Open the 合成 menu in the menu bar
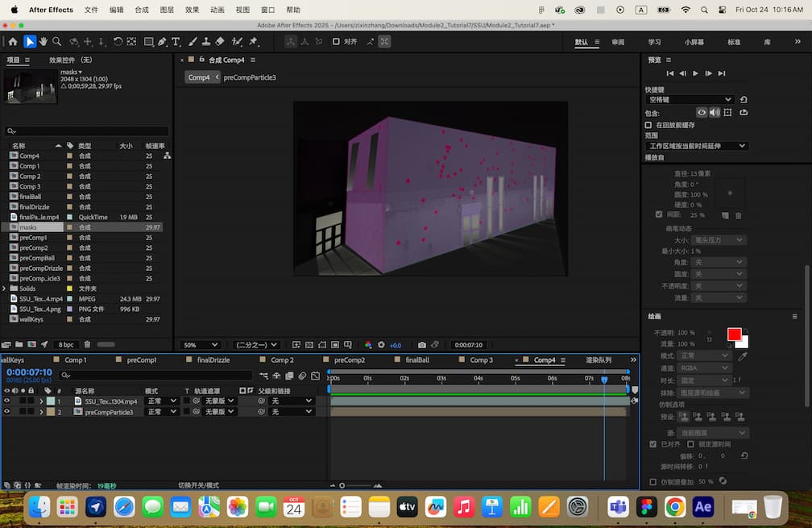This screenshot has width=812, height=528. tap(142, 10)
